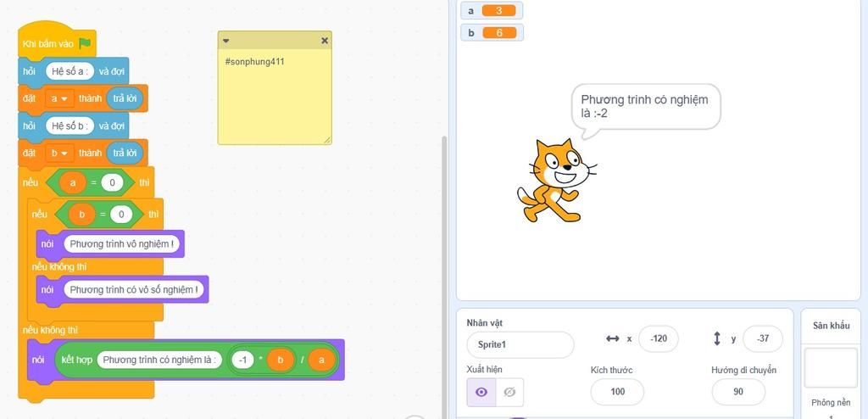Click the variable a monitor on stage
868x419 pixels.
click(492, 10)
